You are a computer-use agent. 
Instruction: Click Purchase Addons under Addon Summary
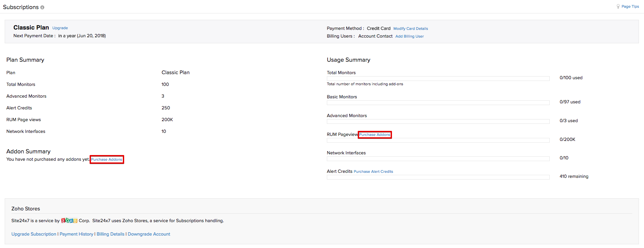(107, 159)
